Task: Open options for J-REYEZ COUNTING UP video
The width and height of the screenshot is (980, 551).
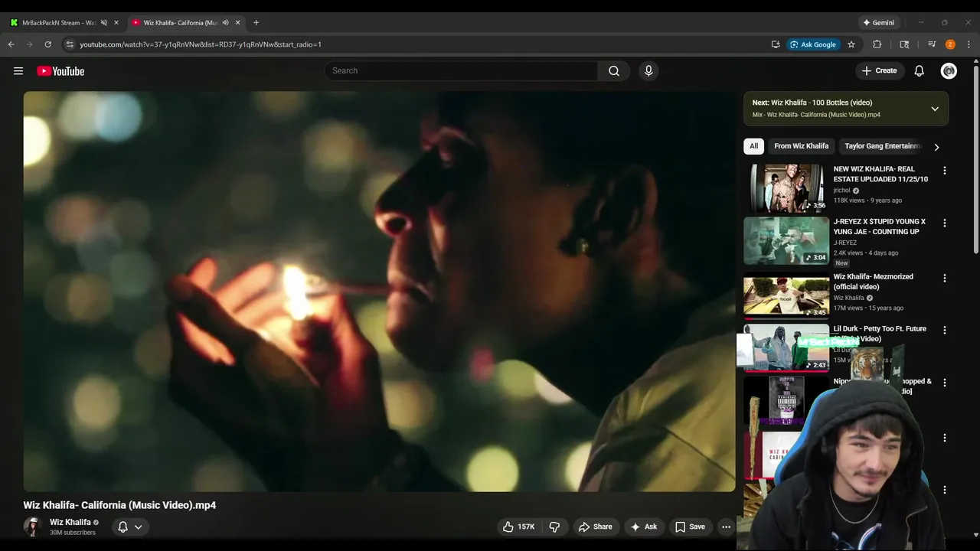Action: [944, 223]
